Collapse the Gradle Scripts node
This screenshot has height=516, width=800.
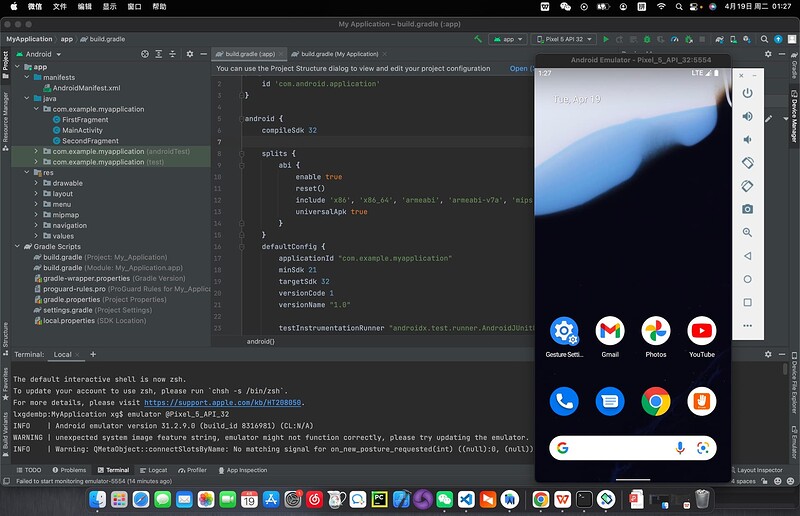17,247
